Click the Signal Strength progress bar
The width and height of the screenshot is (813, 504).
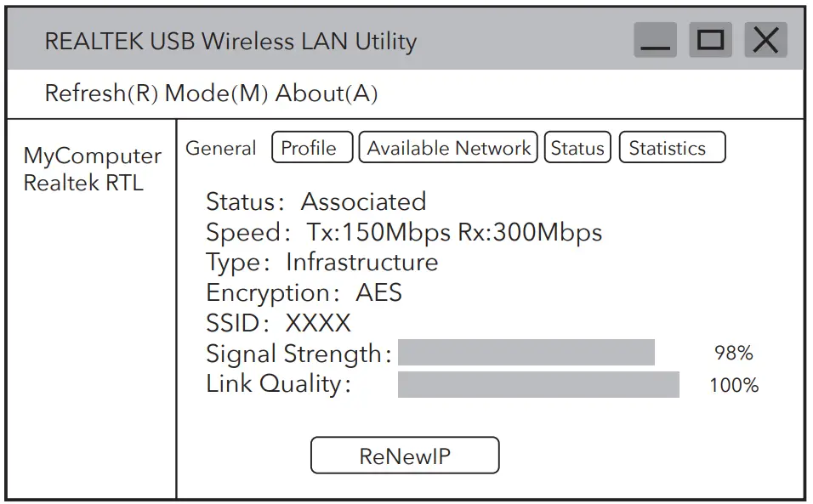click(x=527, y=350)
